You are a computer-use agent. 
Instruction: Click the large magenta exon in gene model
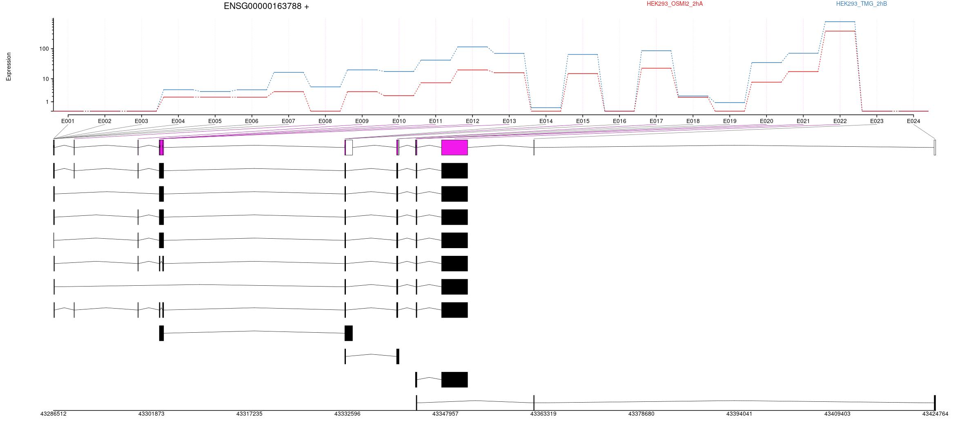coord(454,148)
